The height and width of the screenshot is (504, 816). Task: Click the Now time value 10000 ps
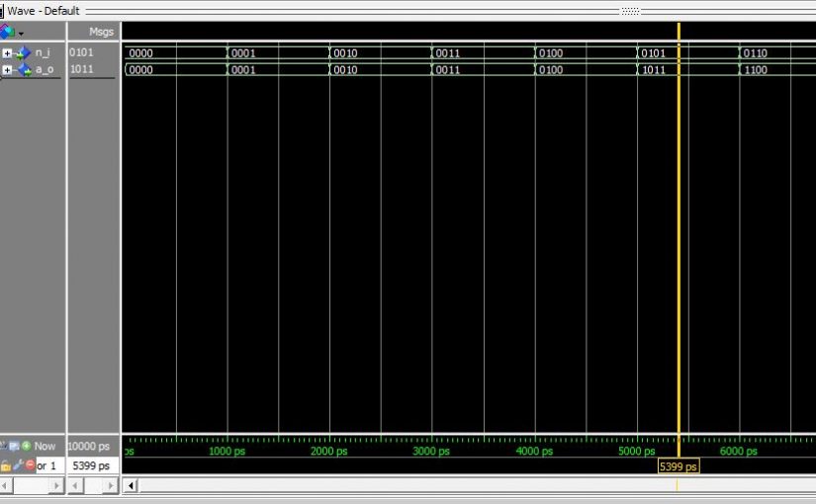pyautogui.click(x=89, y=447)
